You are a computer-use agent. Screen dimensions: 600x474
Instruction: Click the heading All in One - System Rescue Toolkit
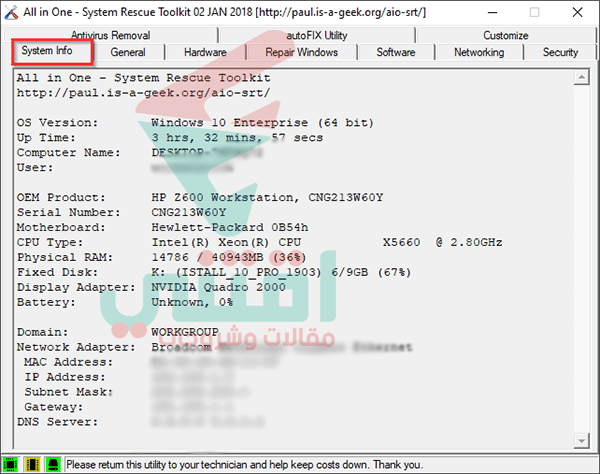143,78
